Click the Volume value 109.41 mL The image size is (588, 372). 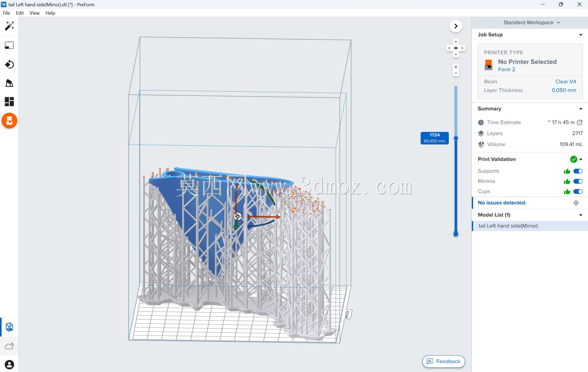point(571,144)
